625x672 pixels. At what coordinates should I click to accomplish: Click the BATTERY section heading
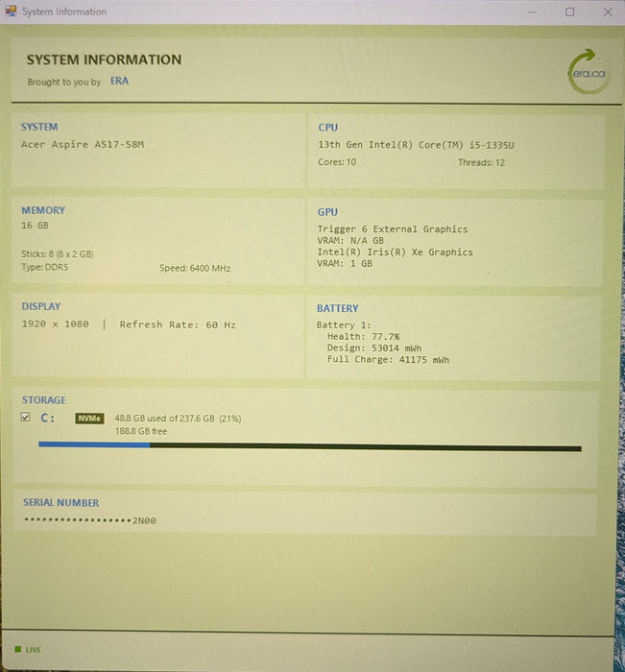(338, 308)
